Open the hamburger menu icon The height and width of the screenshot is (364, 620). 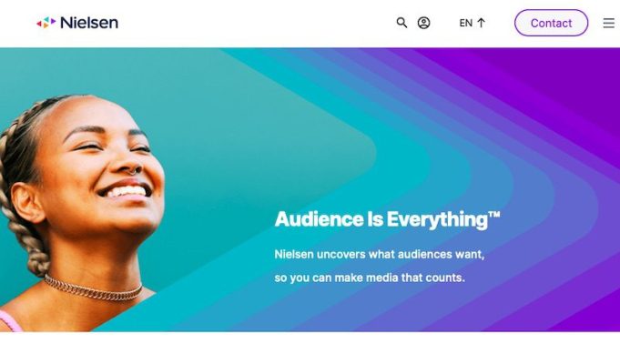click(x=608, y=23)
